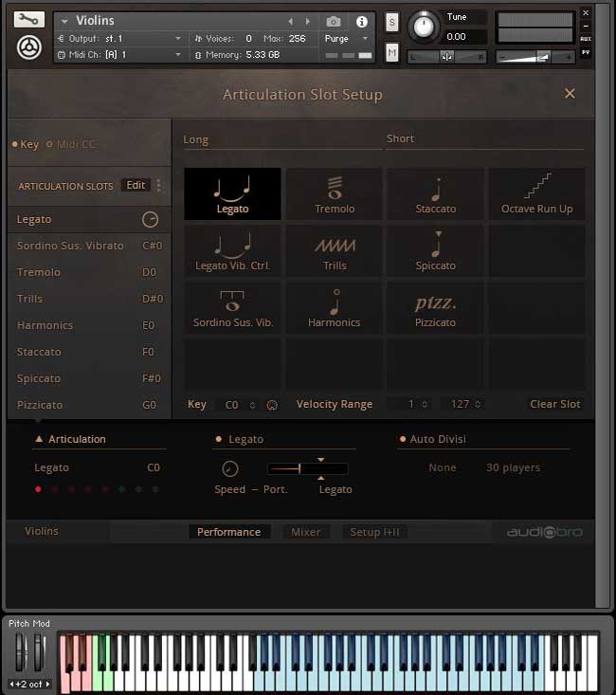Open the wrench instrument edit icon

(28, 19)
